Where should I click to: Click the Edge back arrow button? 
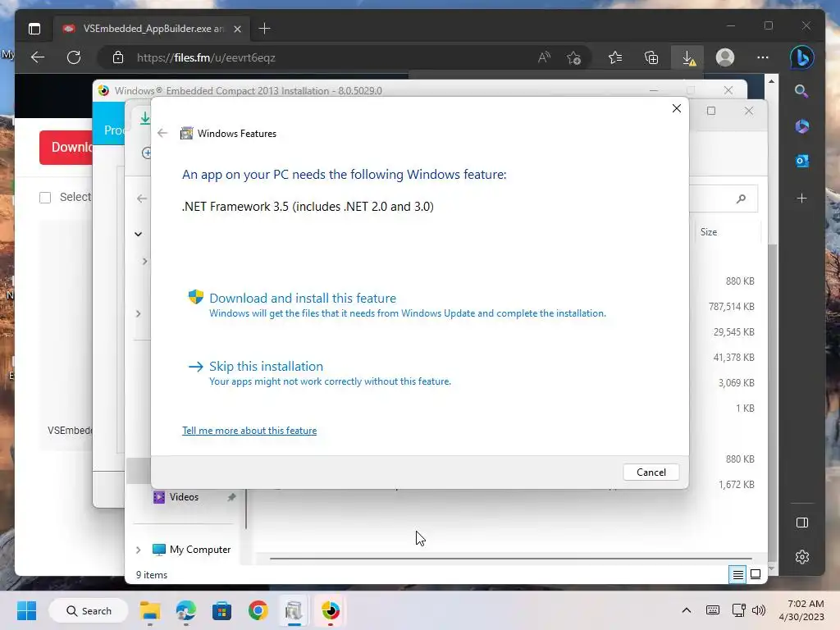[38, 57]
